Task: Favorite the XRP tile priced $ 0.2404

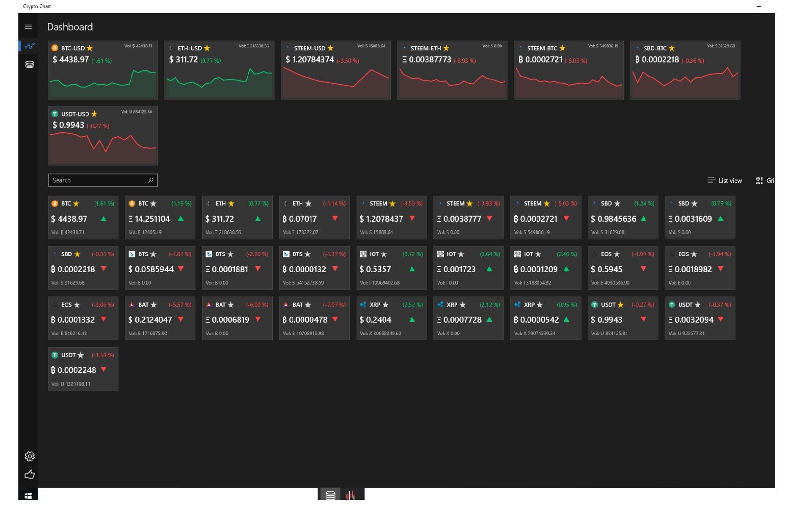Action: [385, 305]
